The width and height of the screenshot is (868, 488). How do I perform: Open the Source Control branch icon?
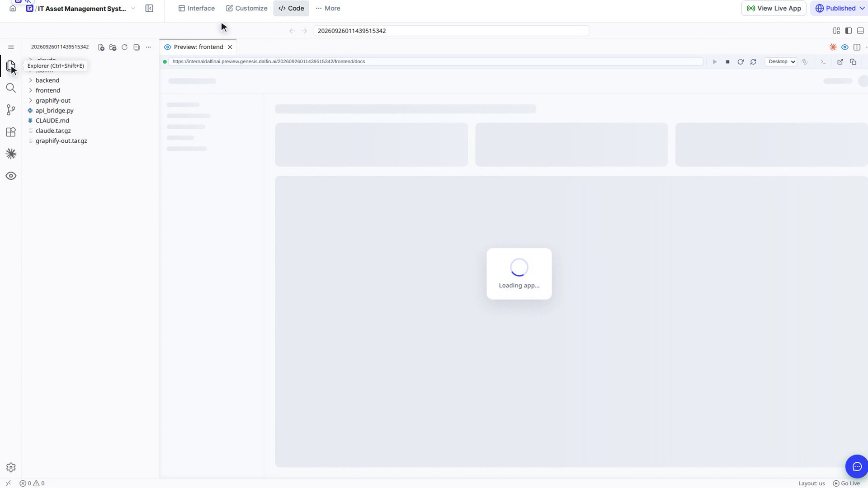coord(11,110)
